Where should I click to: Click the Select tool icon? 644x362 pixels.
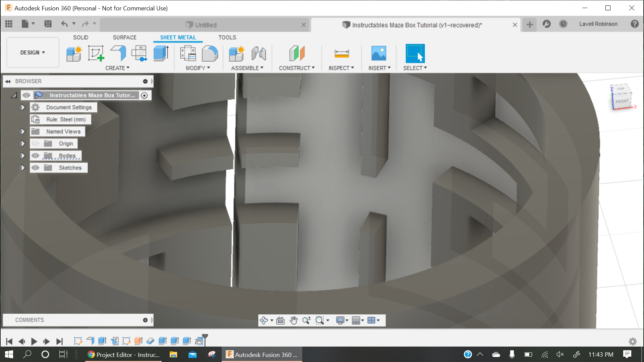pos(415,54)
